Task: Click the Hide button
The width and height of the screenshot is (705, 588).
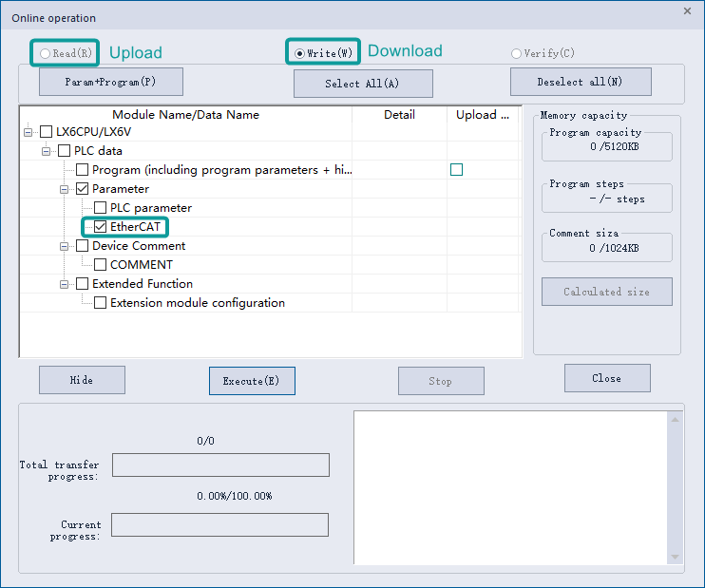Action: [x=82, y=380]
